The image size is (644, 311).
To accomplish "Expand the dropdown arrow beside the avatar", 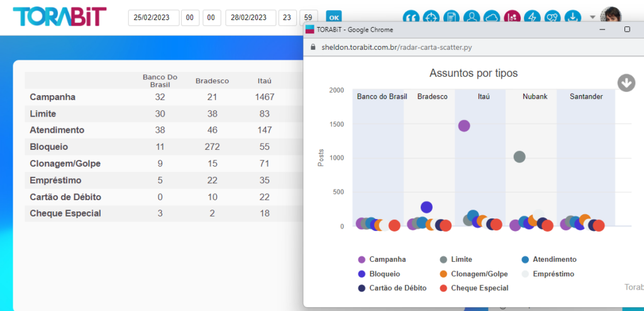I will 592,17.
